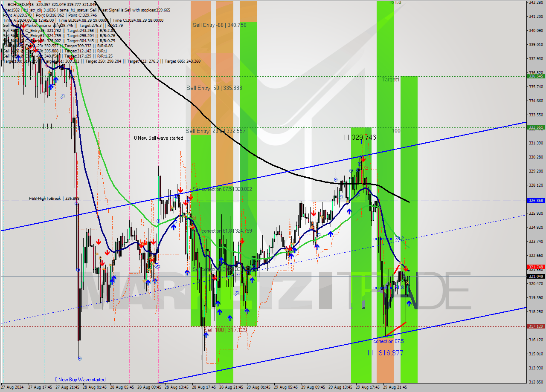The image size is (546, 392).
Task: Click the '28 Aug 09:45' time axis label
Action: pos(149,387)
